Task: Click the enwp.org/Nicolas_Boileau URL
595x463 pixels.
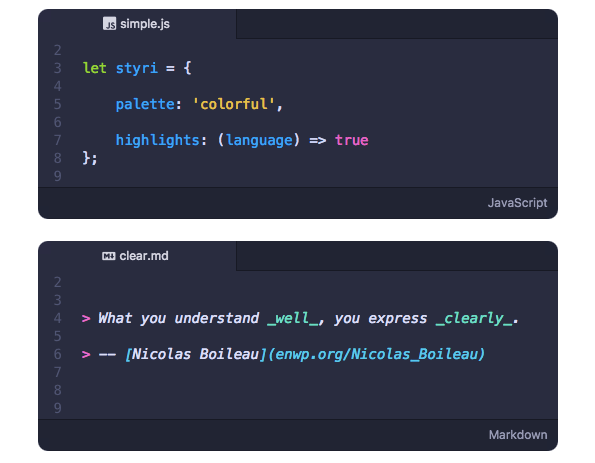Action: pyautogui.click(x=376, y=354)
